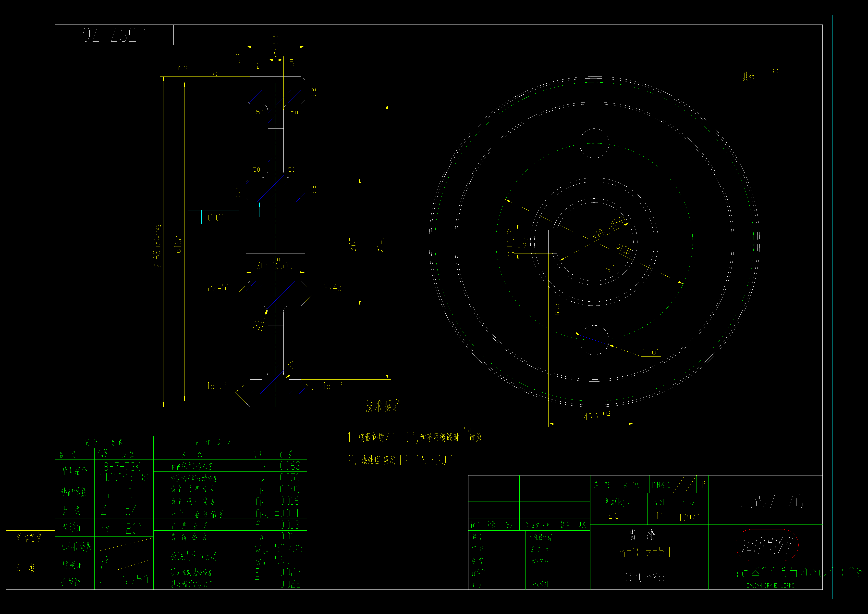Click the mass value 2.6

pos(614,515)
